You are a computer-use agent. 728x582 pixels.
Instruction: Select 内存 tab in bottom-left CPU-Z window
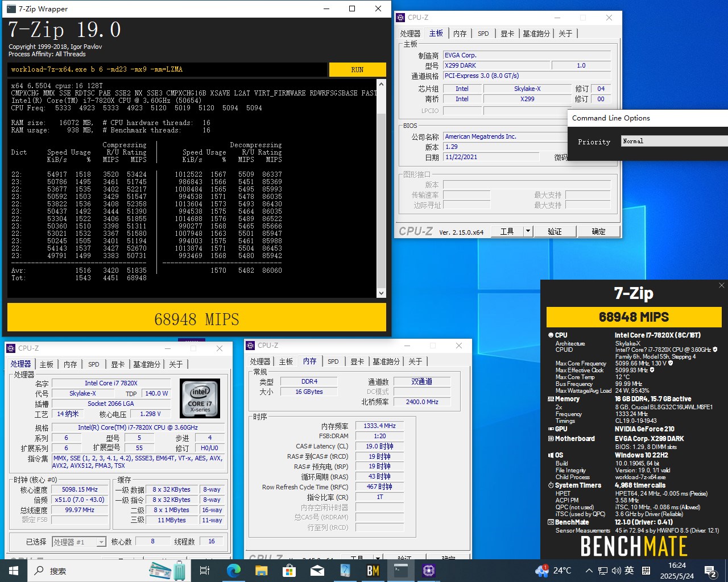[x=70, y=364]
